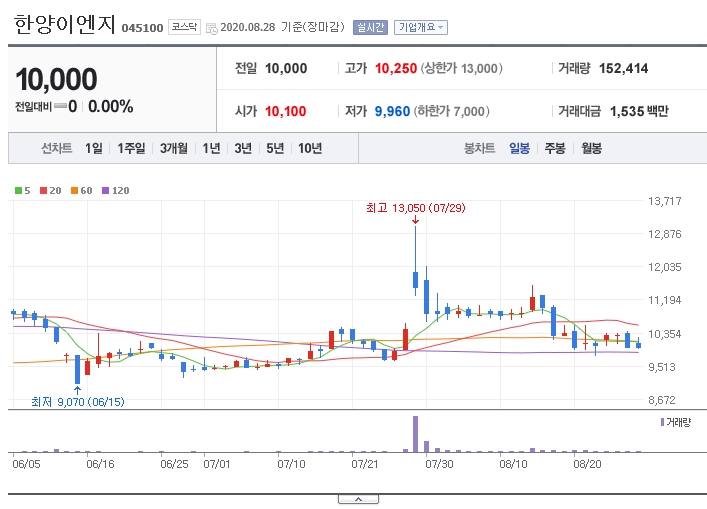Click the 한양이엔지 stock name title
This screenshot has width=707, height=509.
pyautogui.click(x=64, y=24)
